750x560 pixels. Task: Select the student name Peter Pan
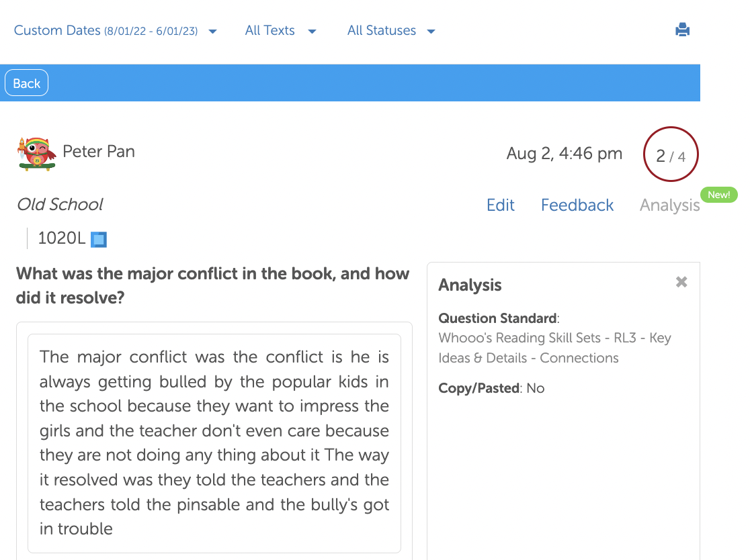[99, 152]
